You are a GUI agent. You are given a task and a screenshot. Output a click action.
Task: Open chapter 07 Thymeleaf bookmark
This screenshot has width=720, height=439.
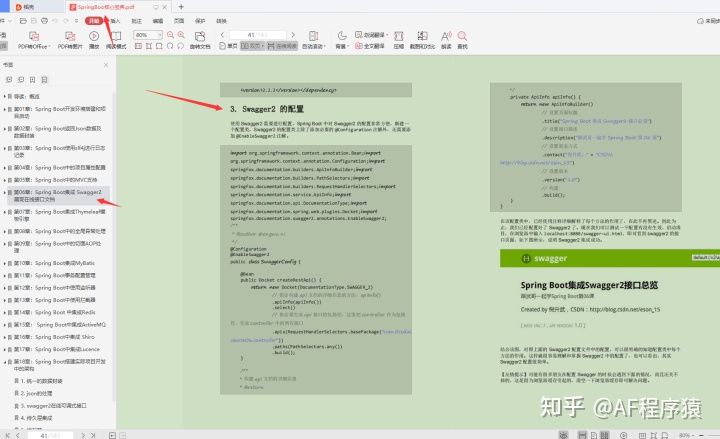point(59,215)
